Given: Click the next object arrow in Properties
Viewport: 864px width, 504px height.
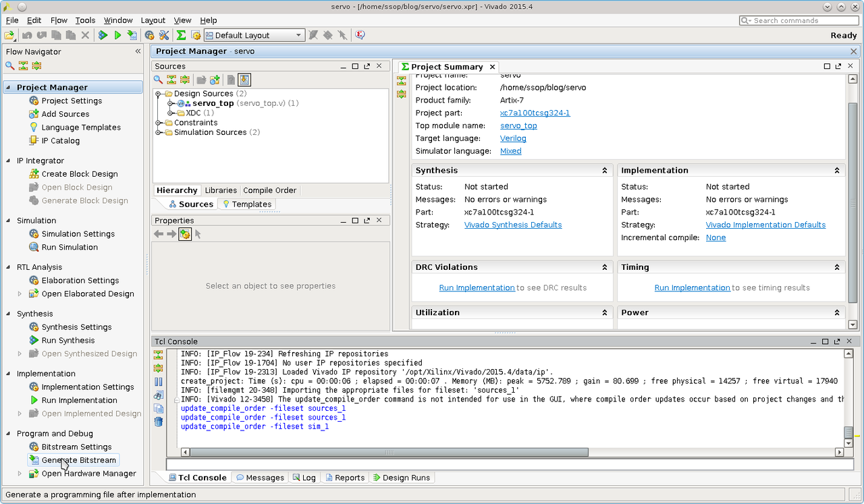Looking at the screenshot, I should pyautogui.click(x=171, y=234).
